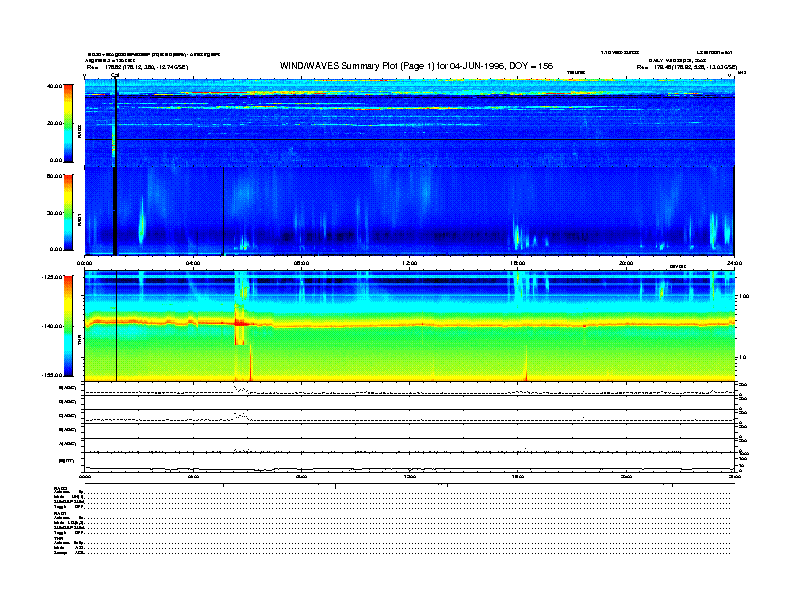
Task: Click the 00:00 tick below RAD1 panel
Action: (84, 263)
